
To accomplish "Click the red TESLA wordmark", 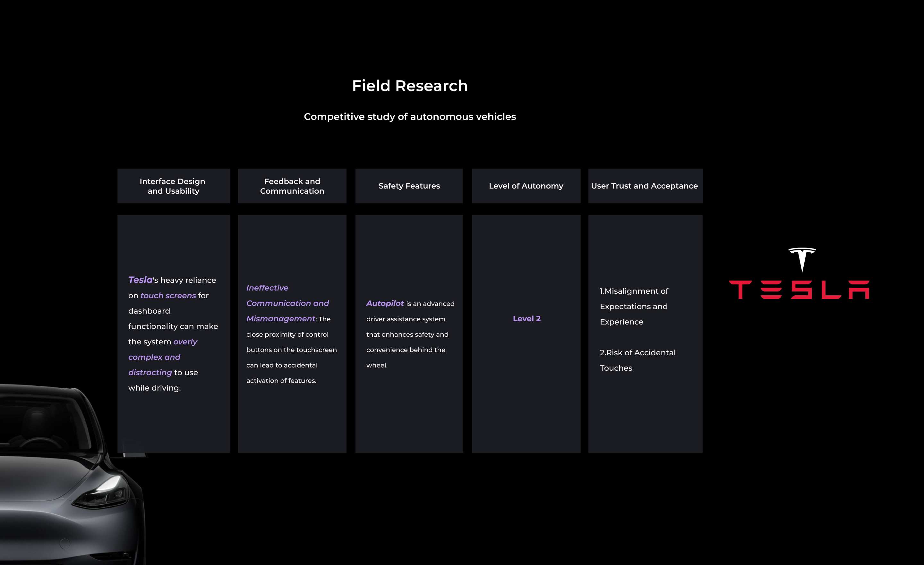I will pos(799,290).
